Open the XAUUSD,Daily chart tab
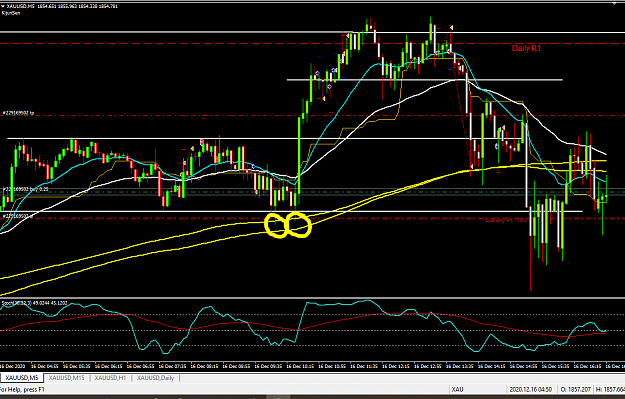This screenshot has width=625, height=399. (x=156, y=377)
